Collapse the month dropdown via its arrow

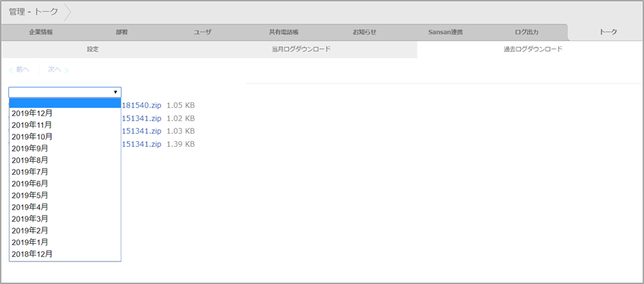[115, 92]
